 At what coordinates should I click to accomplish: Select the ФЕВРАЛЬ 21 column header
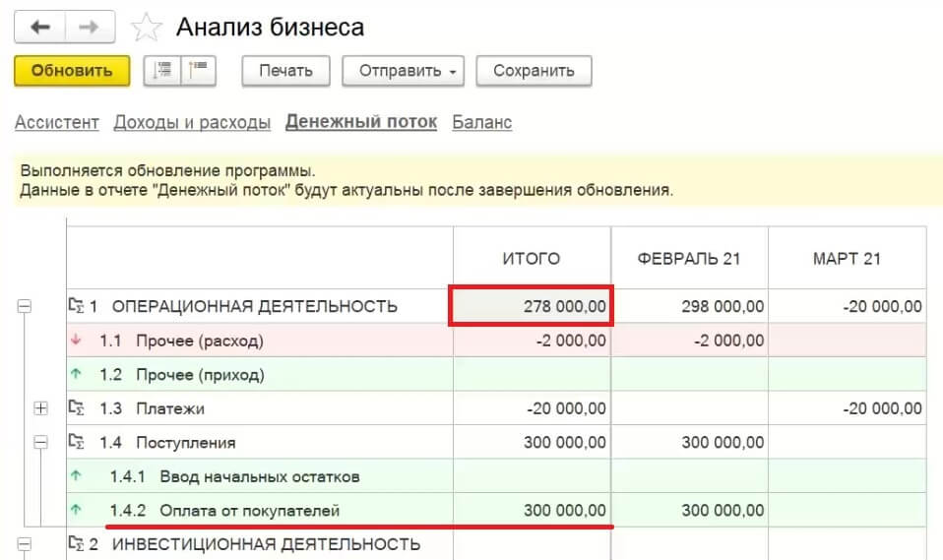(x=689, y=259)
